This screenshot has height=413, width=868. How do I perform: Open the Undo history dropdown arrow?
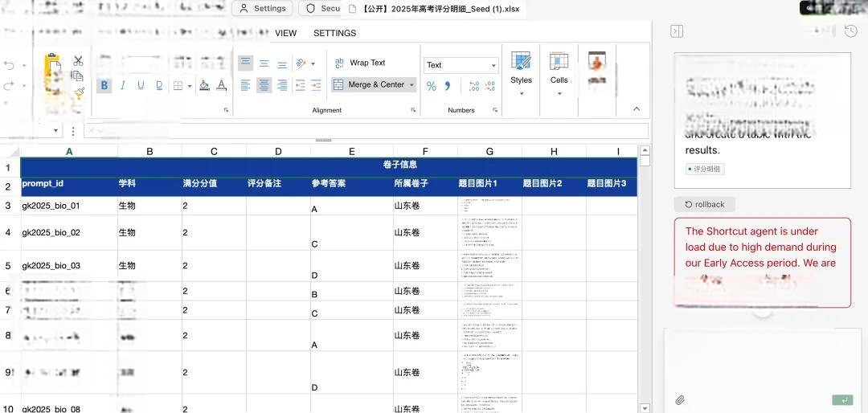pyautogui.click(x=24, y=66)
